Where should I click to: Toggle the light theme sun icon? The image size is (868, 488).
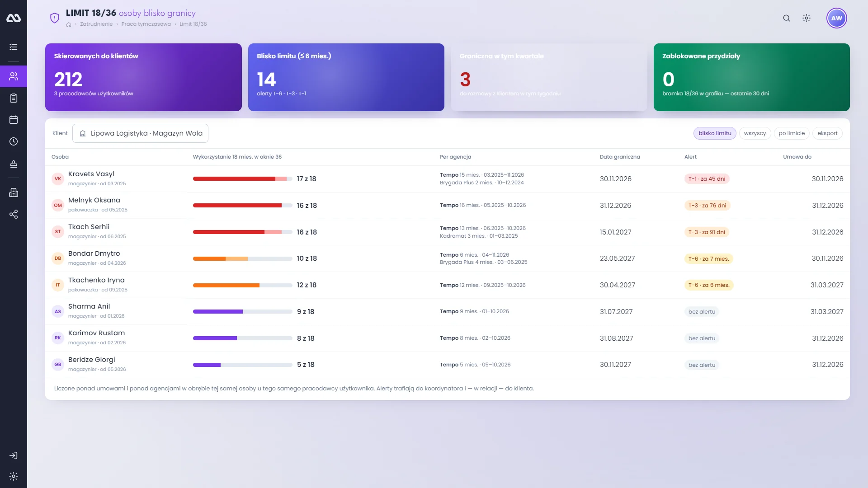pos(807,18)
